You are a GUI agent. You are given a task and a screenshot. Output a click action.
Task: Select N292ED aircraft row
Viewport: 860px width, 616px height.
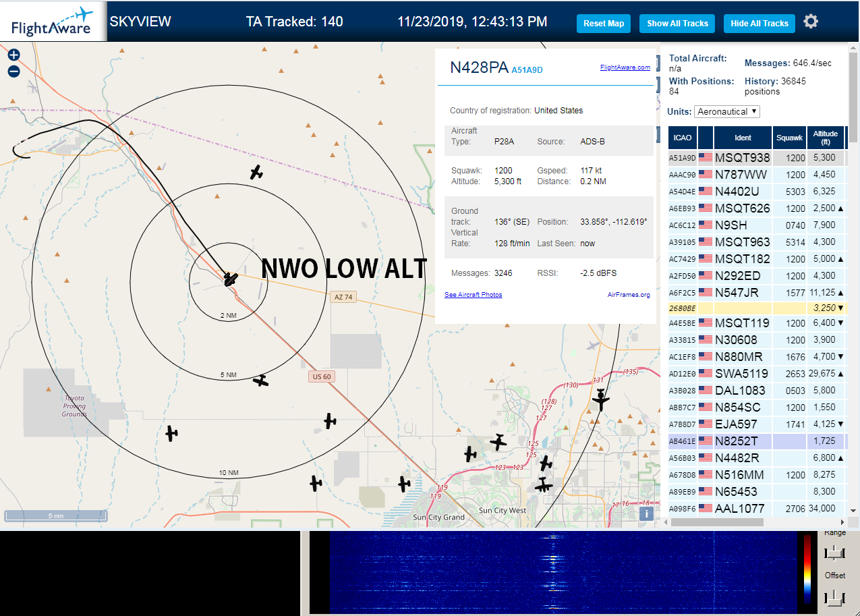[x=757, y=276]
